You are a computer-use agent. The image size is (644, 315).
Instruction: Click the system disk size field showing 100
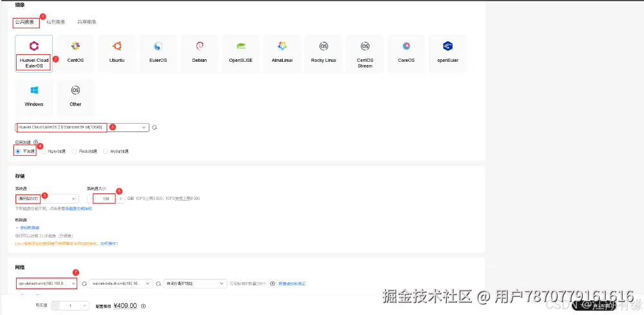[x=106, y=199]
